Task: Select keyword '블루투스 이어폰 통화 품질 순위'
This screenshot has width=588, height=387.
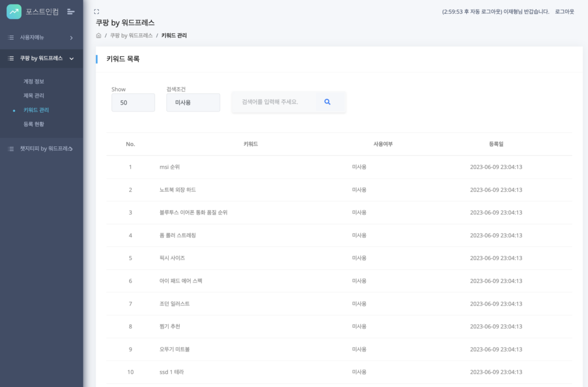Action: click(194, 212)
